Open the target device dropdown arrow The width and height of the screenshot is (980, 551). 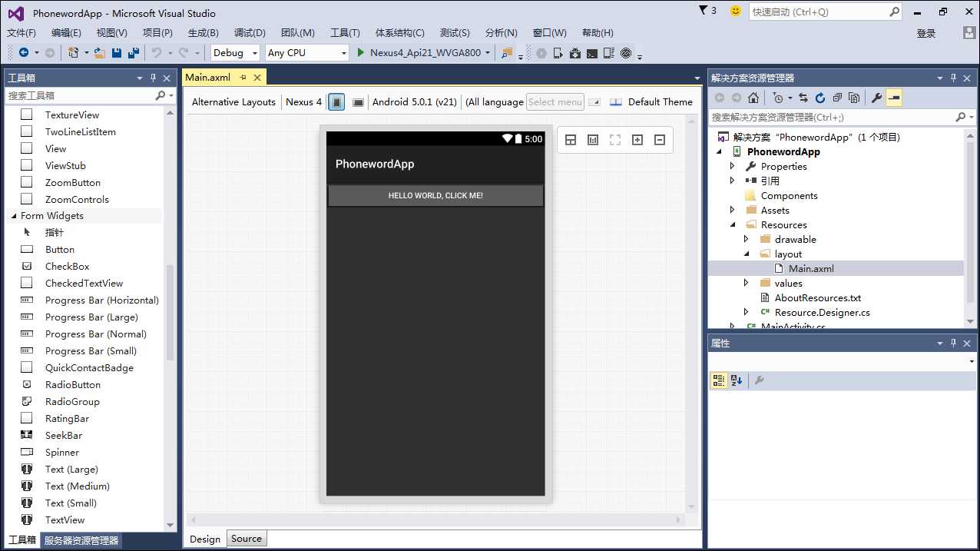[x=488, y=53]
